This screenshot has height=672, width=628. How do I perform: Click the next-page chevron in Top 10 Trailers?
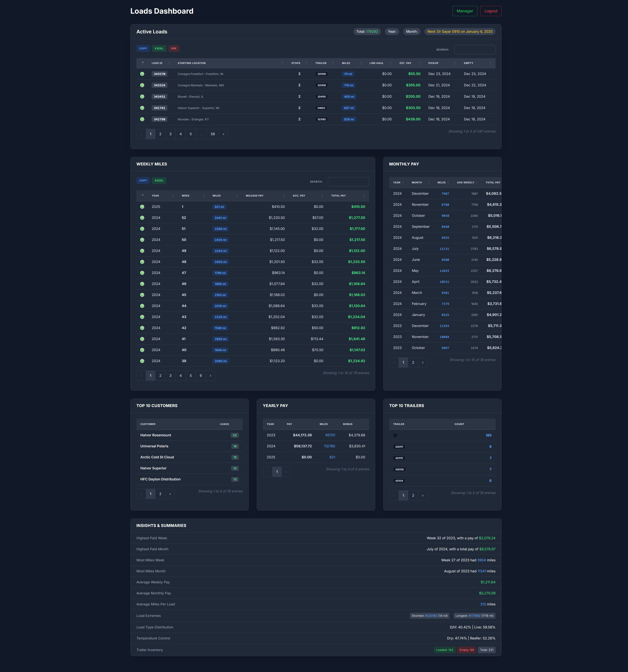click(423, 495)
